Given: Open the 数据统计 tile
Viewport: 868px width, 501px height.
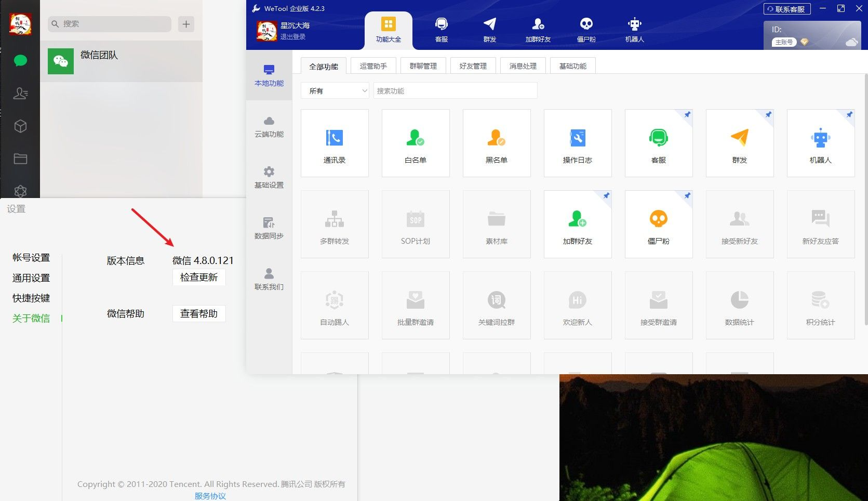Looking at the screenshot, I should (x=740, y=305).
